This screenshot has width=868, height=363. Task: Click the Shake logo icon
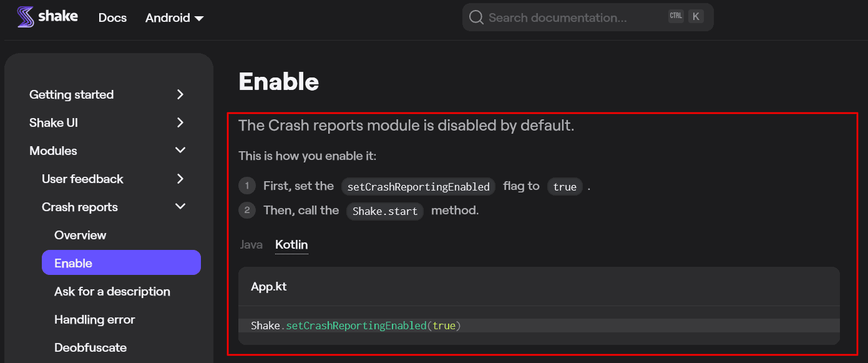(x=26, y=17)
